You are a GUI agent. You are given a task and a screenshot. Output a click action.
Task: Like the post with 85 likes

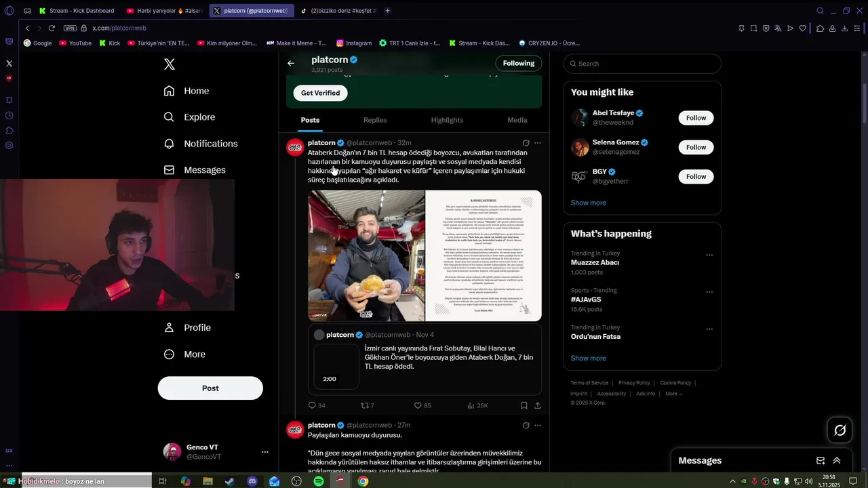(422, 405)
